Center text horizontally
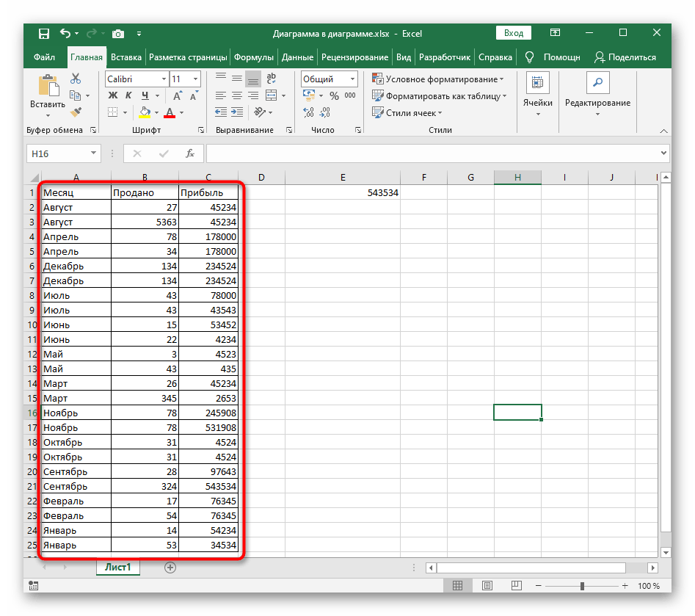 pos(237,95)
